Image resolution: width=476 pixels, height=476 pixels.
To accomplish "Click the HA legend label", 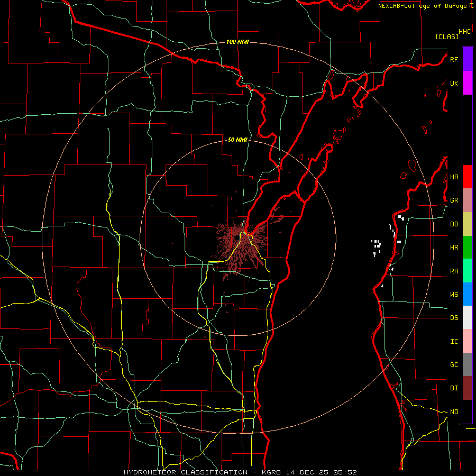I will point(454,177).
